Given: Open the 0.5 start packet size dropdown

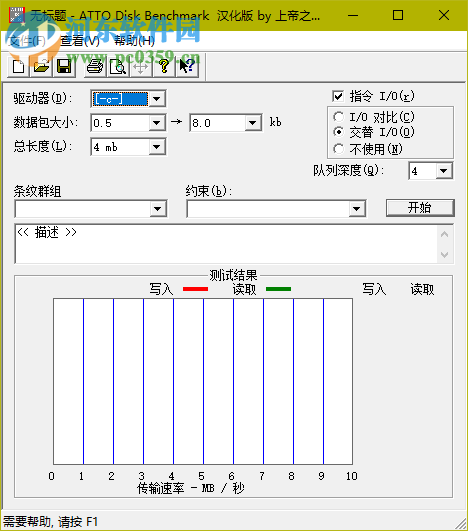Looking at the screenshot, I should (x=157, y=123).
